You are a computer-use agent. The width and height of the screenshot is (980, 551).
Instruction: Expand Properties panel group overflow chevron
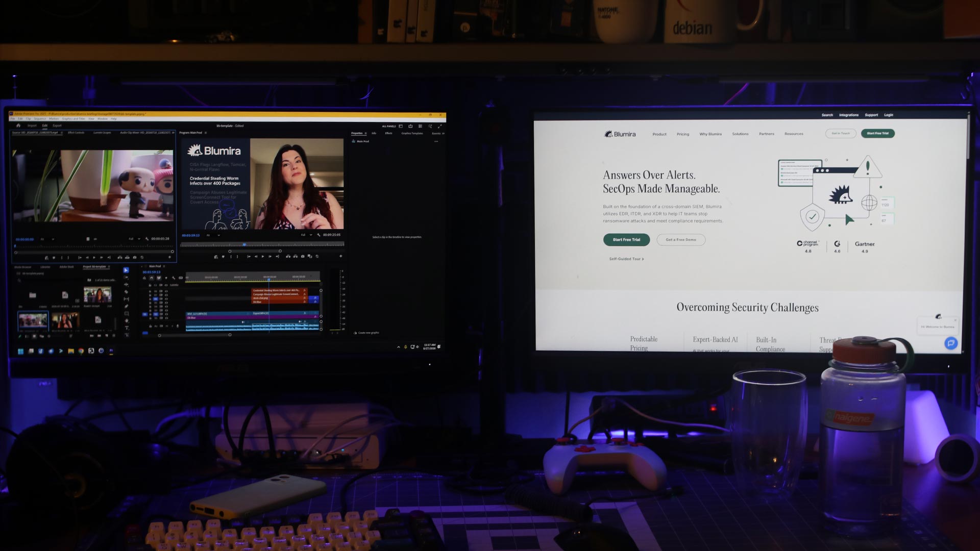click(x=443, y=134)
